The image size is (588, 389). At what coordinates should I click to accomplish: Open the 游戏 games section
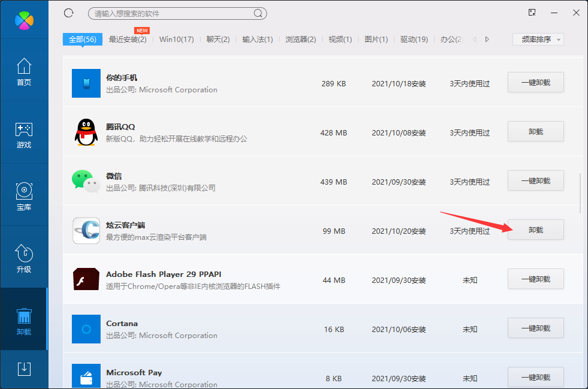pos(24,135)
